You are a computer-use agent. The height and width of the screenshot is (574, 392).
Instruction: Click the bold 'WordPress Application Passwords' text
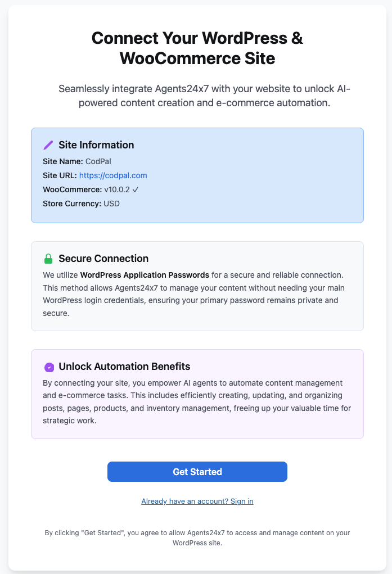pos(145,275)
